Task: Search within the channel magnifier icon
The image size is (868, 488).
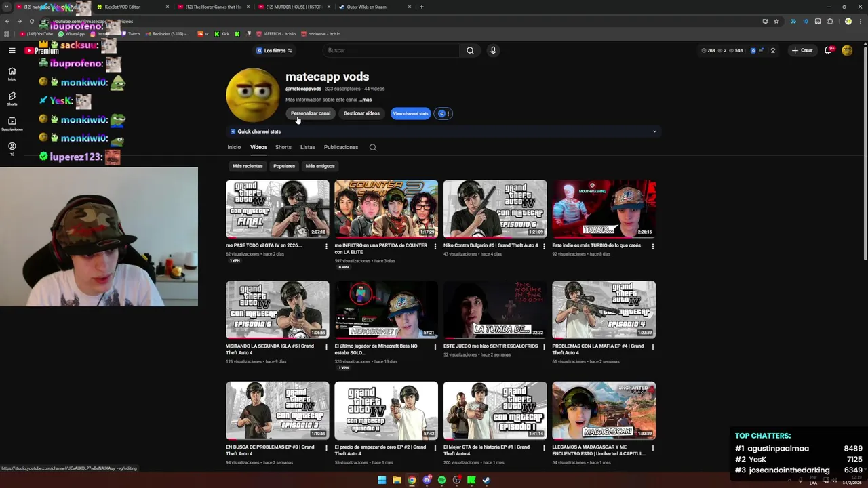Action: 373,147
